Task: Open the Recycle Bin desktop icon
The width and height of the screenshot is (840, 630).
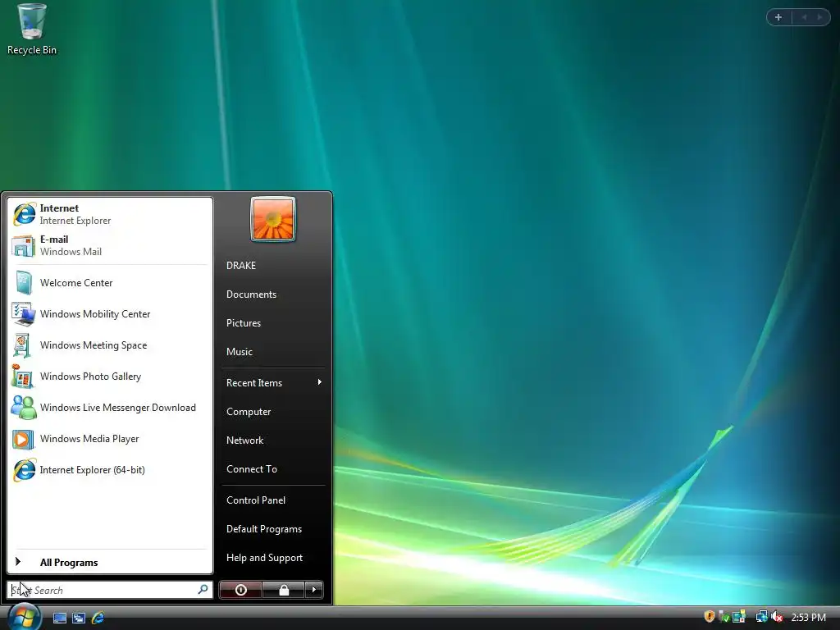Action: coord(32,30)
